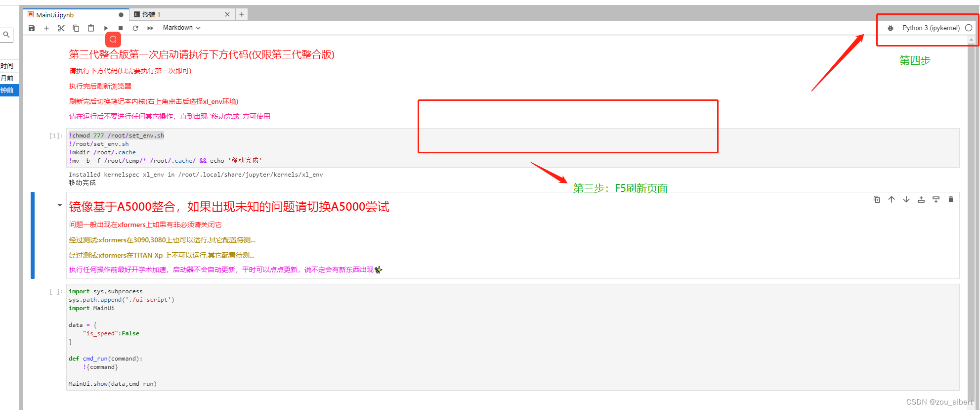Click the heading 第三代整合版第一次启动请执行下方代码
980x410 pixels.
pos(202,54)
